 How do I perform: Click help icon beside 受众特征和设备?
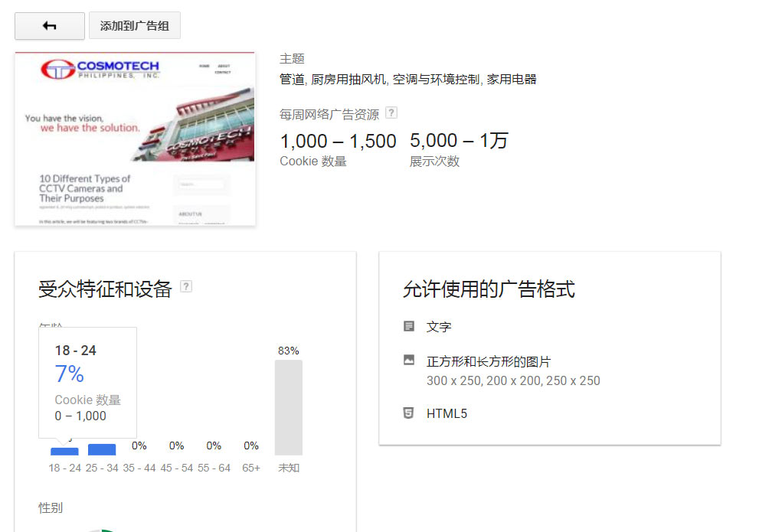coord(186,286)
